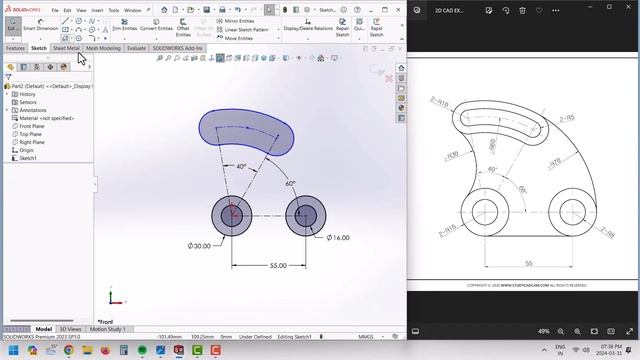The width and height of the screenshot is (640, 360).
Task: Open the View menu
Action: tap(81, 10)
